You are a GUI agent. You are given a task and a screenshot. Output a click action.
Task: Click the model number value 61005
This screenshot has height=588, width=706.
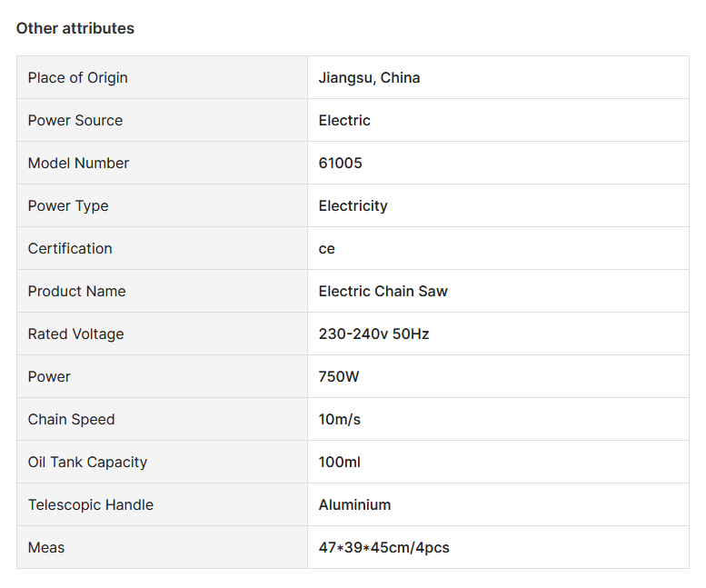point(340,163)
